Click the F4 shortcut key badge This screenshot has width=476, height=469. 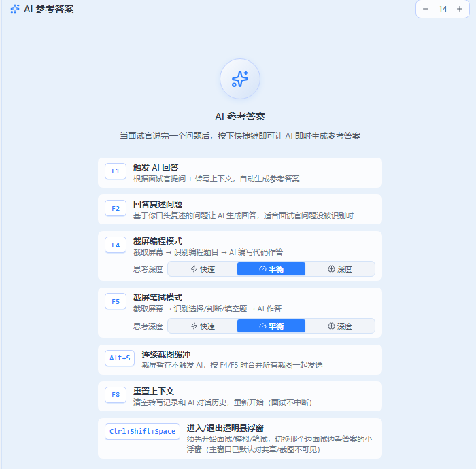pos(116,245)
